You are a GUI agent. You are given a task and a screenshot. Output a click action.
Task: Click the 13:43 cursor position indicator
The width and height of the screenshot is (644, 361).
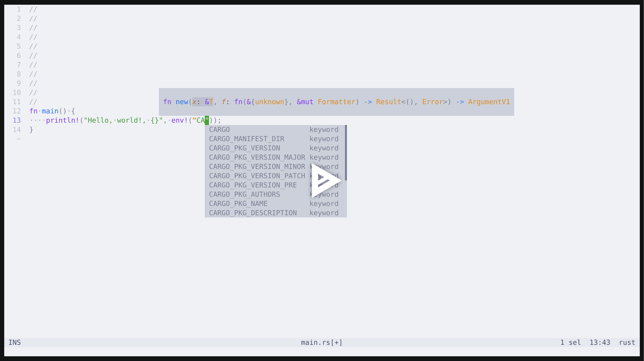[600, 342]
